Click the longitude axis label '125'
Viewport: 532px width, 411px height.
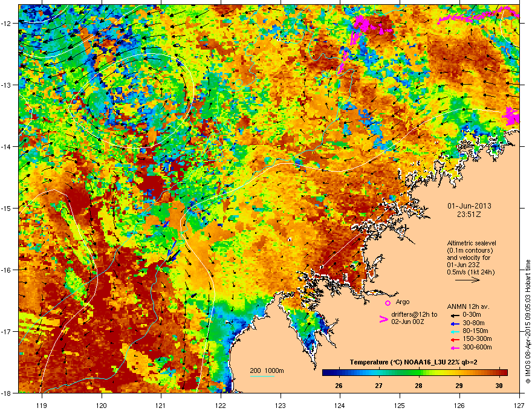pyautogui.click(x=400, y=405)
